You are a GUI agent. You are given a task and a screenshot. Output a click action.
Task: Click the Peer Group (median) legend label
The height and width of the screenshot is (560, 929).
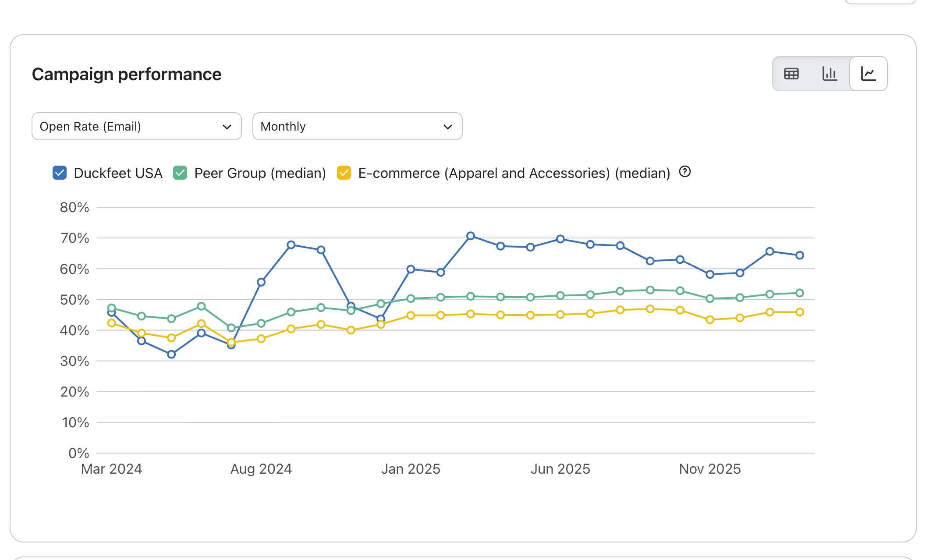(260, 173)
